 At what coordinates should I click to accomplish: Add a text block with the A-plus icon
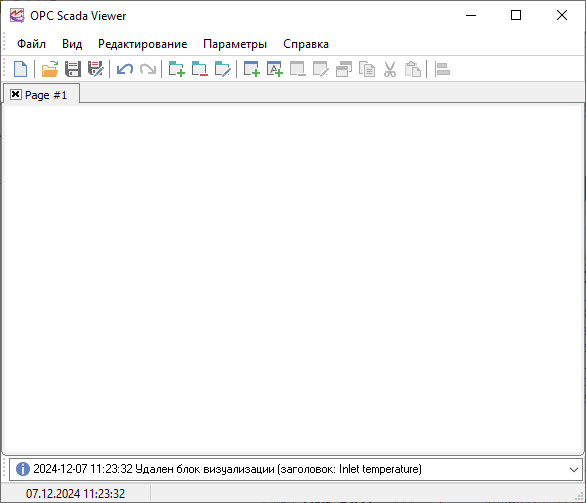[x=275, y=69]
